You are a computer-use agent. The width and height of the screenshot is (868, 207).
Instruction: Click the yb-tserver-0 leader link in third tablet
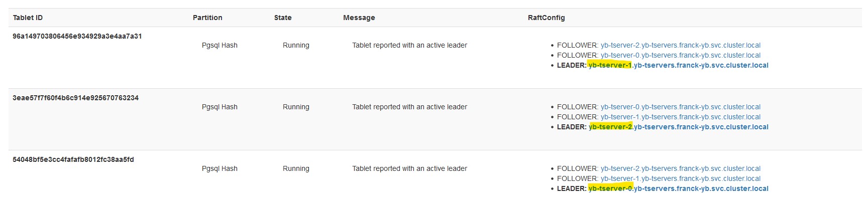678,188
